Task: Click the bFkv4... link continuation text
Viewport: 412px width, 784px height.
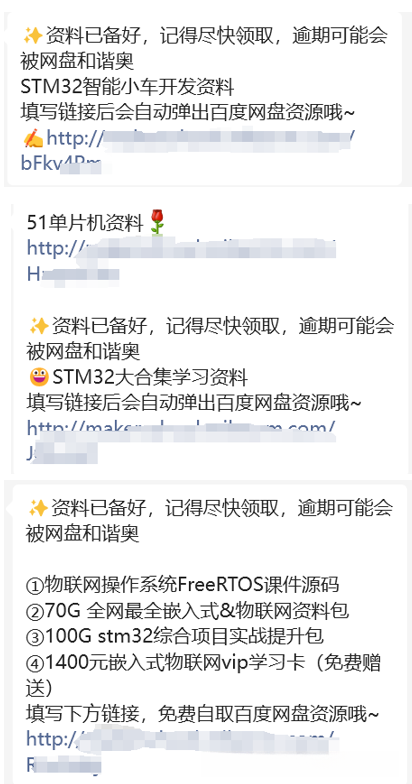Action: coord(60,164)
